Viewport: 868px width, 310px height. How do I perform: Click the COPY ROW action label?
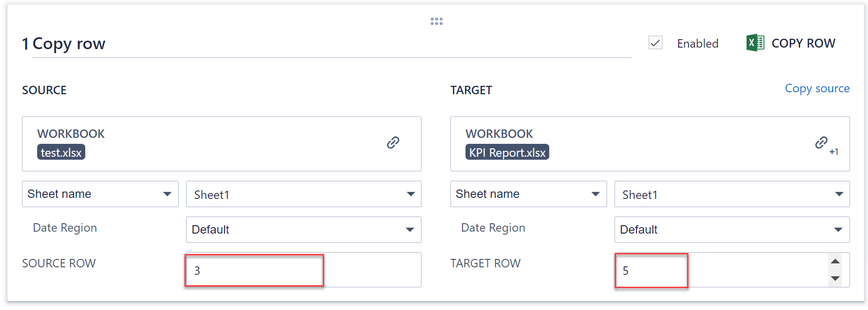(803, 44)
